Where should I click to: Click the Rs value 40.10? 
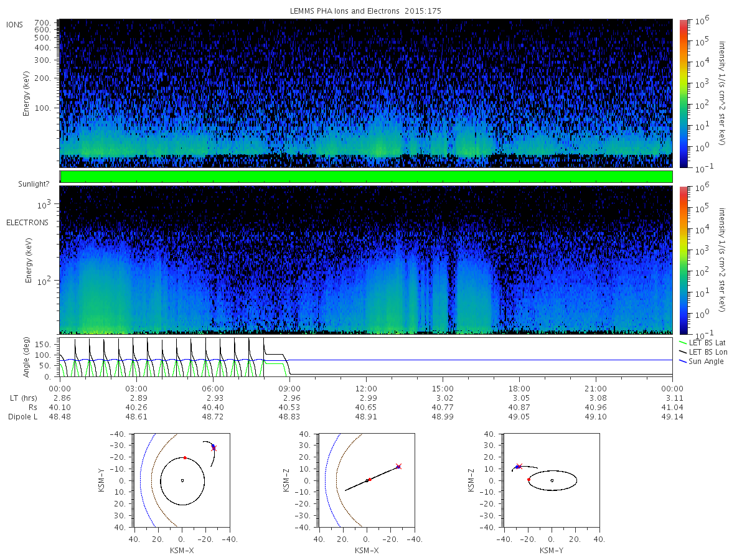pyautogui.click(x=60, y=407)
